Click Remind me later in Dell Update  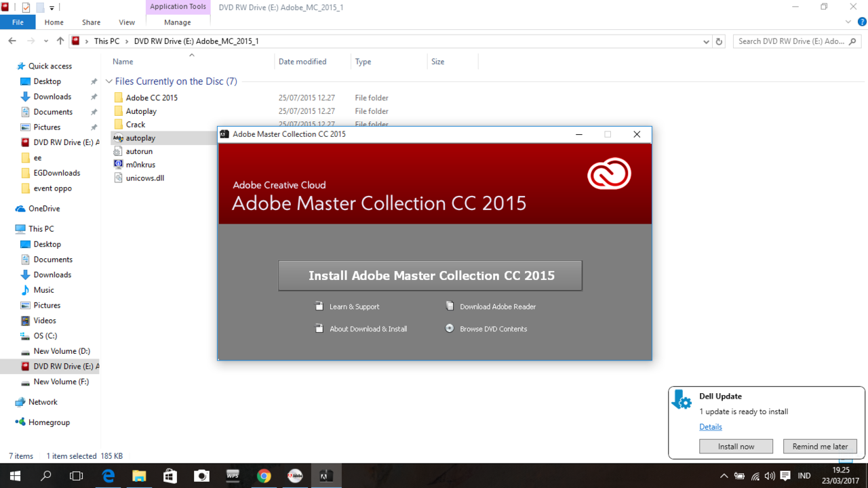pos(820,447)
